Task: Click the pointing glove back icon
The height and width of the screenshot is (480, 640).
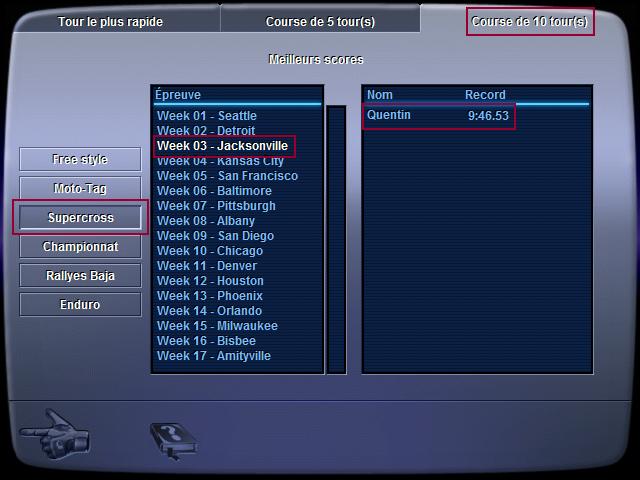Action: (55, 434)
